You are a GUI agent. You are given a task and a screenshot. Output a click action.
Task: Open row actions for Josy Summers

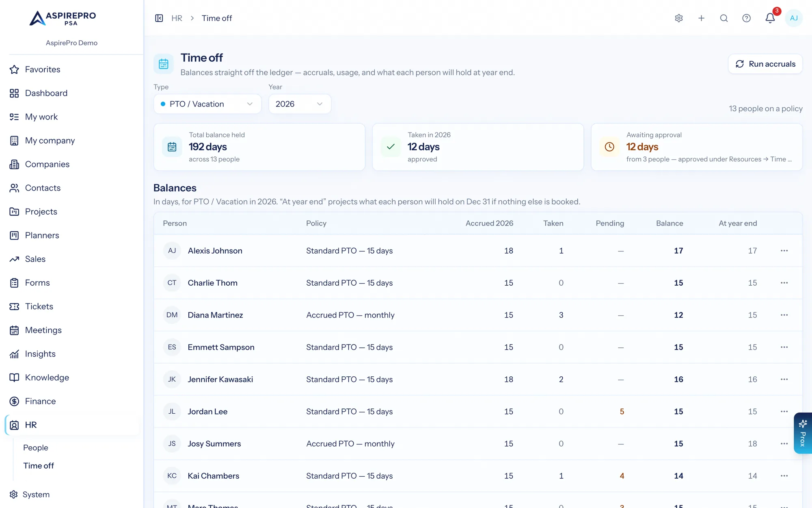(784, 443)
